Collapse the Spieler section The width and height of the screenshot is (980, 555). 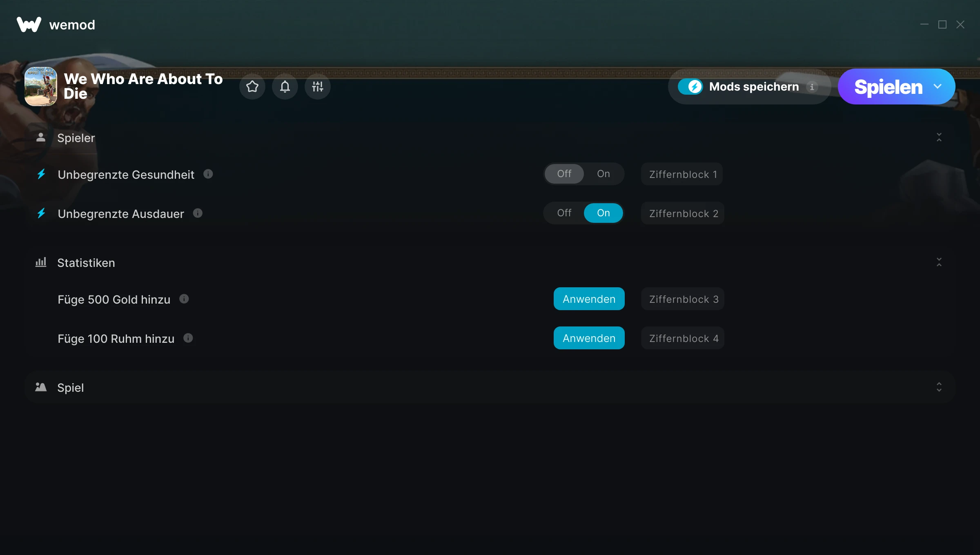point(939,138)
